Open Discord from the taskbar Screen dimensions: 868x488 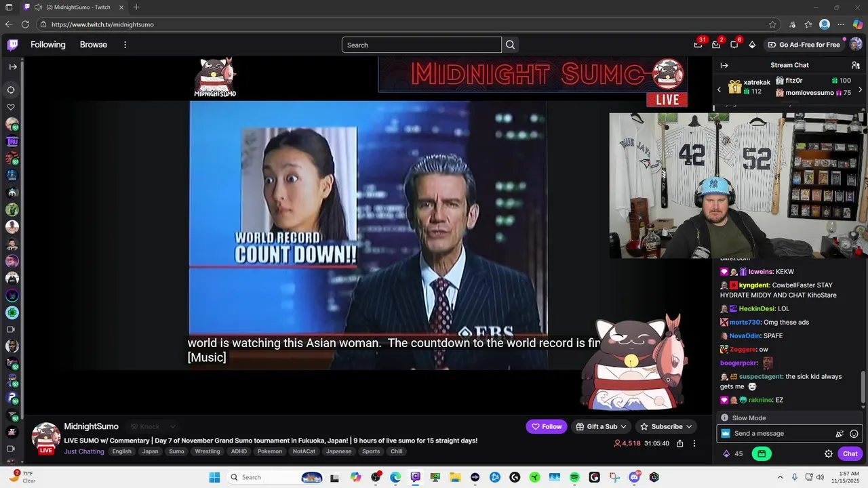tap(635, 477)
